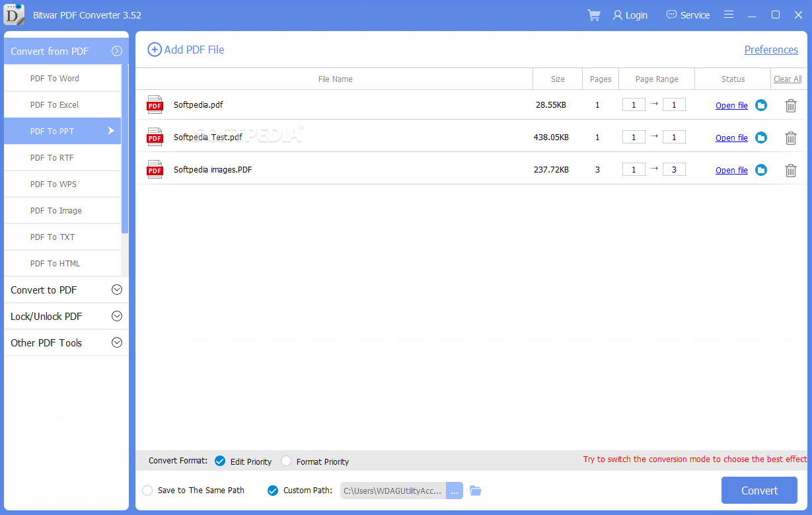Click start page field for Softpedia.pdf
Image resolution: width=812 pixels, height=515 pixels.
634,104
